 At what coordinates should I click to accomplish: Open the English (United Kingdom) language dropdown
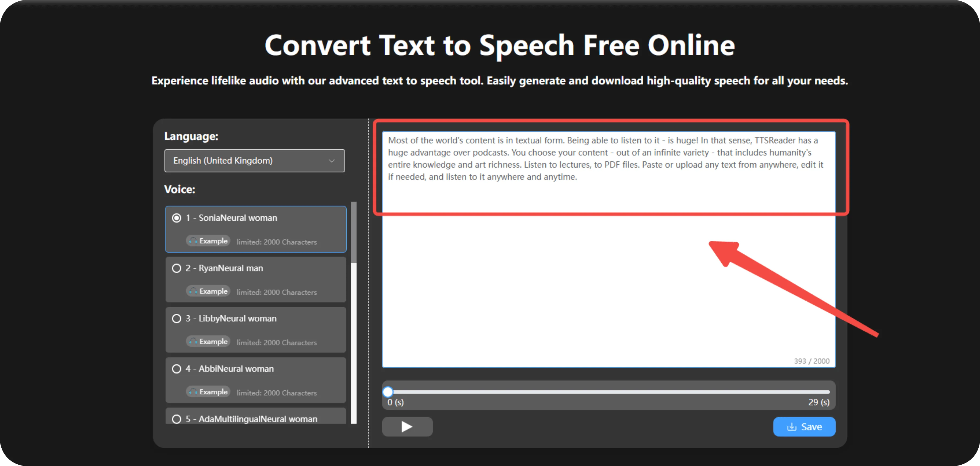(x=255, y=161)
